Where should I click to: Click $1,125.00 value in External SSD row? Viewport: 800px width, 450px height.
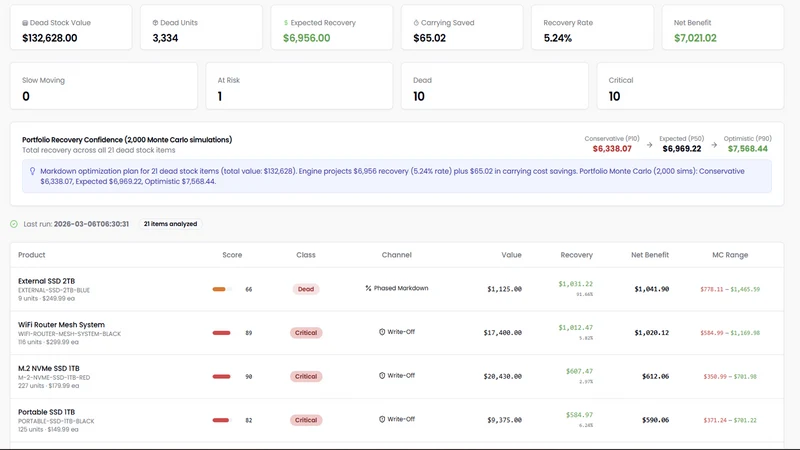click(505, 289)
